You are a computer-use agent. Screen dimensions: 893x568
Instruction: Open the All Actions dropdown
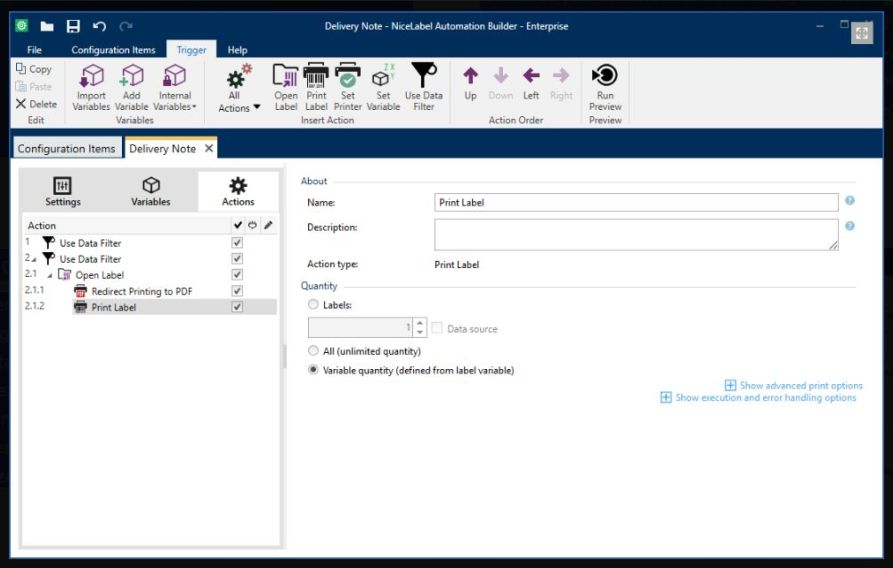[x=239, y=89]
